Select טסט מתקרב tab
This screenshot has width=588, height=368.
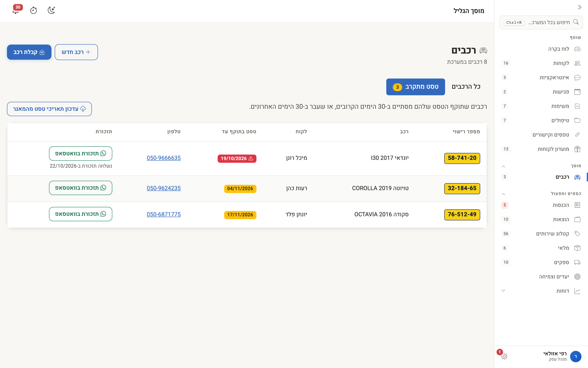[x=415, y=87]
